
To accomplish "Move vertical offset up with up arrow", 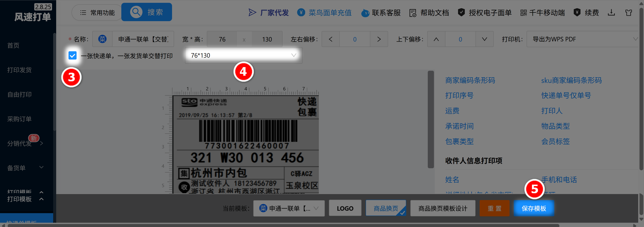I will [436, 39].
